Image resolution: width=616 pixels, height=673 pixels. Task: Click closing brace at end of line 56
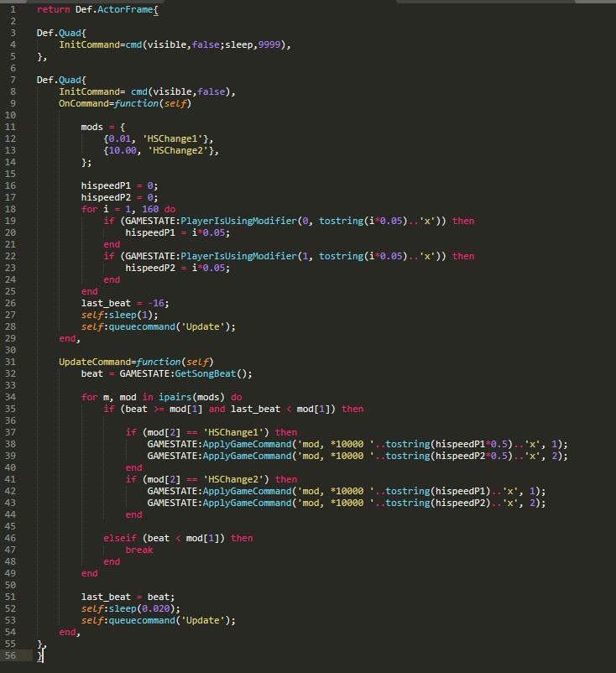click(39, 655)
